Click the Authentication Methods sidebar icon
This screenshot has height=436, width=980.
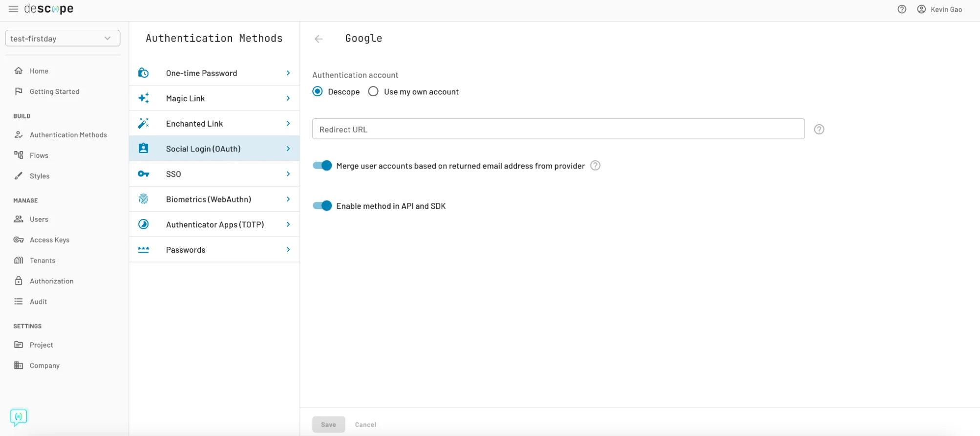point(19,135)
